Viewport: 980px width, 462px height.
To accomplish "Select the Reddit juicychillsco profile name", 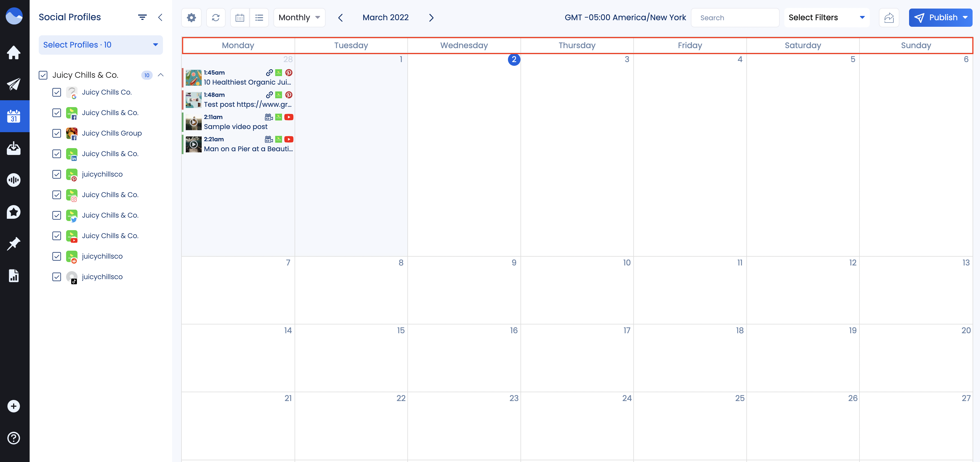I will click(102, 256).
